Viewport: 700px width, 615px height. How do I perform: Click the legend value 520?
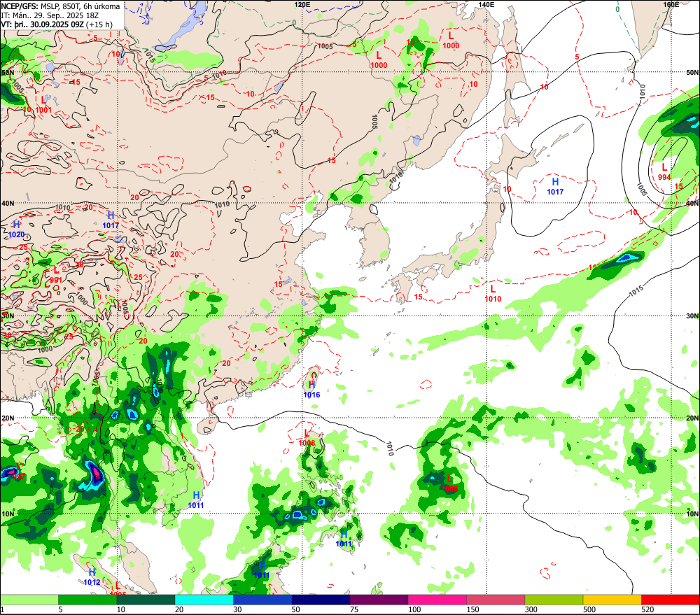[x=647, y=609]
